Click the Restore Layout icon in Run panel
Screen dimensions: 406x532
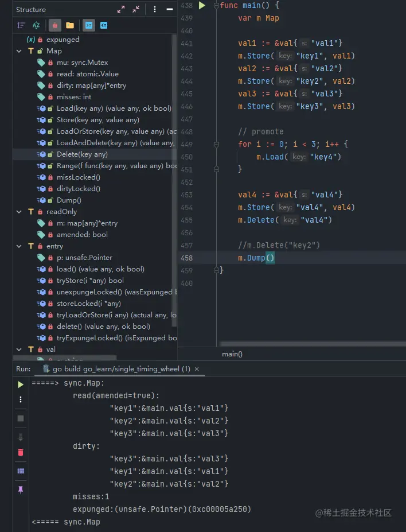21,471
